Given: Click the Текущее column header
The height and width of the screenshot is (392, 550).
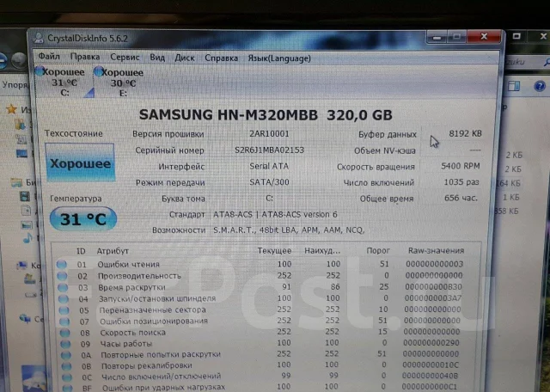Looking at the screenshot, I should coord(274,250).
